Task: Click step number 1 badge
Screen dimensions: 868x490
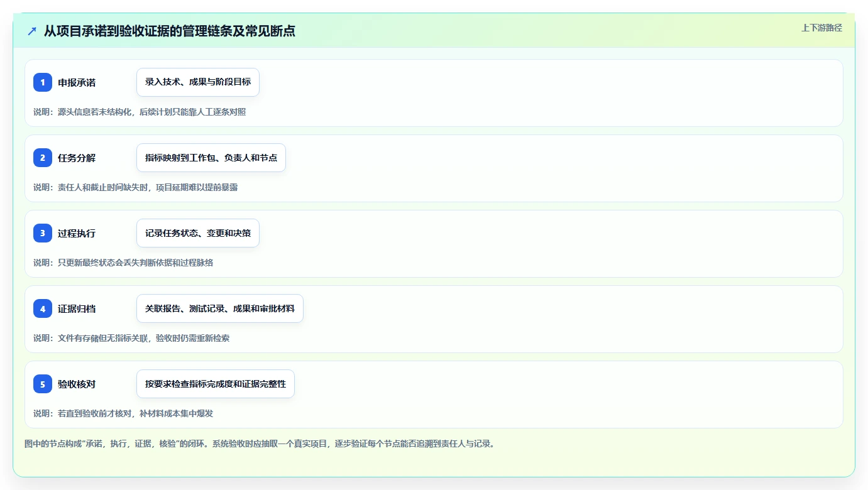Action: 43,82
